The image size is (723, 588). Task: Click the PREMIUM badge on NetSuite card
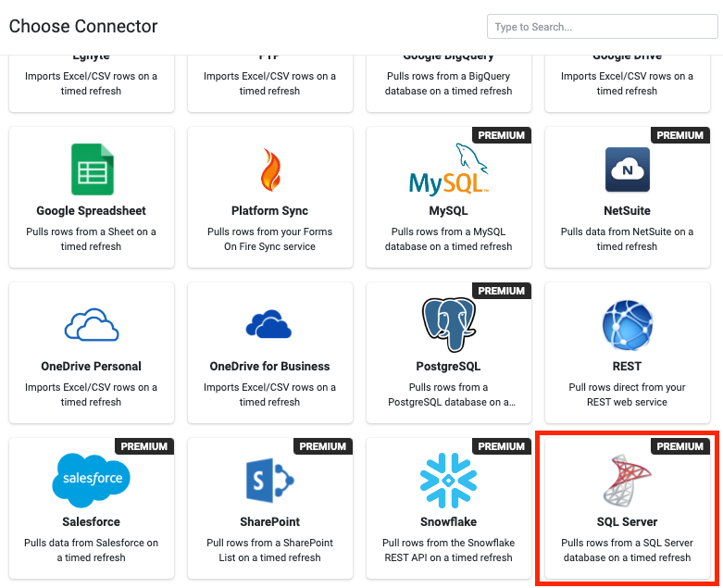point(680,135)
